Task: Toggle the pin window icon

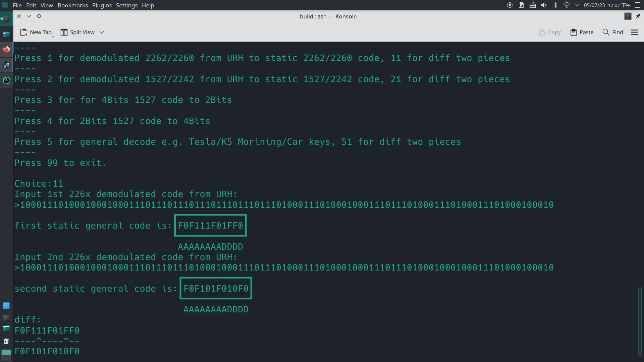Action: point(638,16)
